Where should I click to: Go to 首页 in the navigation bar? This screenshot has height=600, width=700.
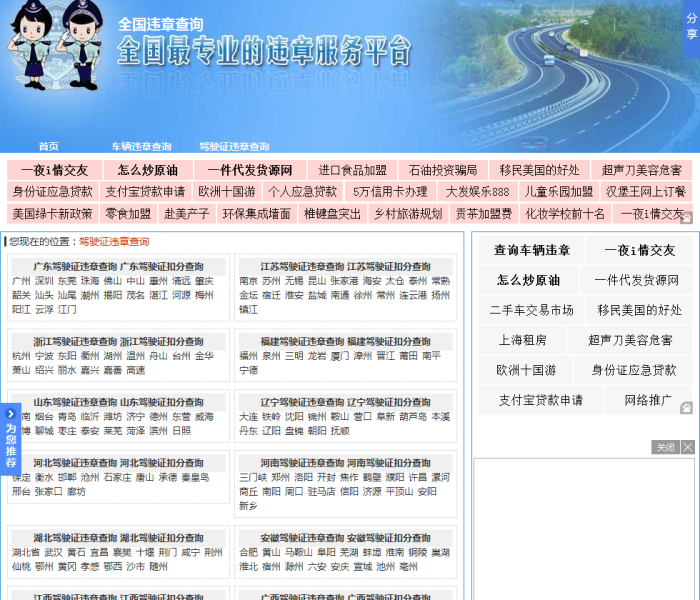49,146
